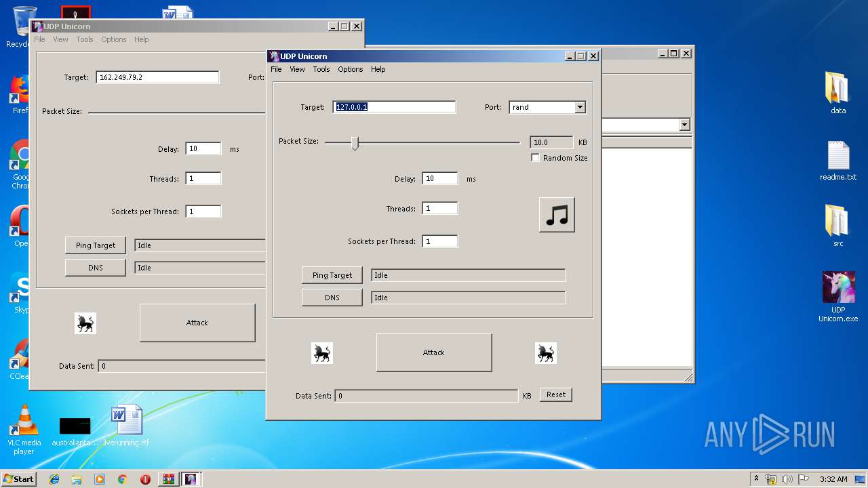Open the data folder on desktop
Image resolution: width=868 pixels, height=488 pixels.
(x=838, y=93)
